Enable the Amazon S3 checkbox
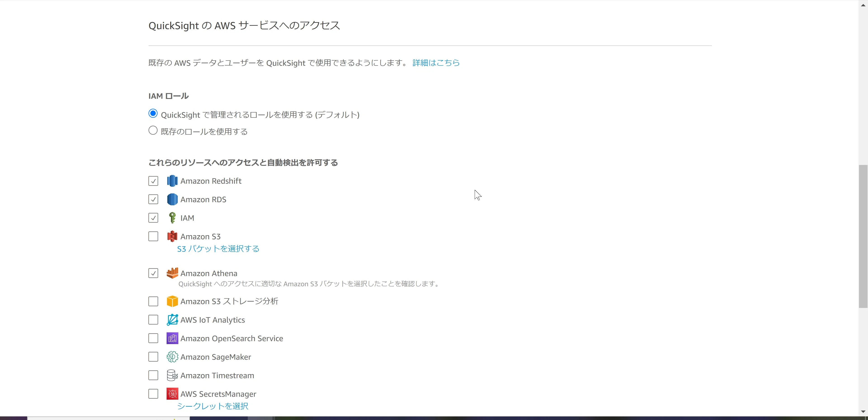This screenshot has height=420, width=868. [153, 237]
